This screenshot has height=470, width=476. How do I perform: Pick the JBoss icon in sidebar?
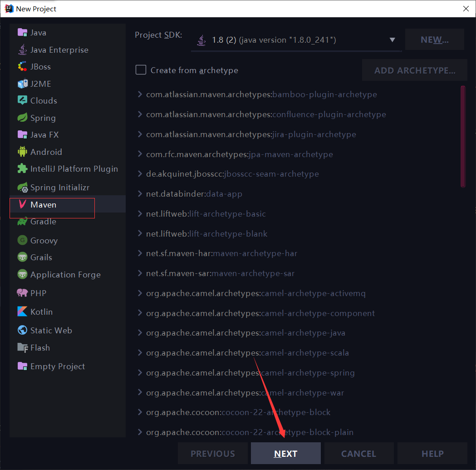pyautogui.click(x=23, y=67)
